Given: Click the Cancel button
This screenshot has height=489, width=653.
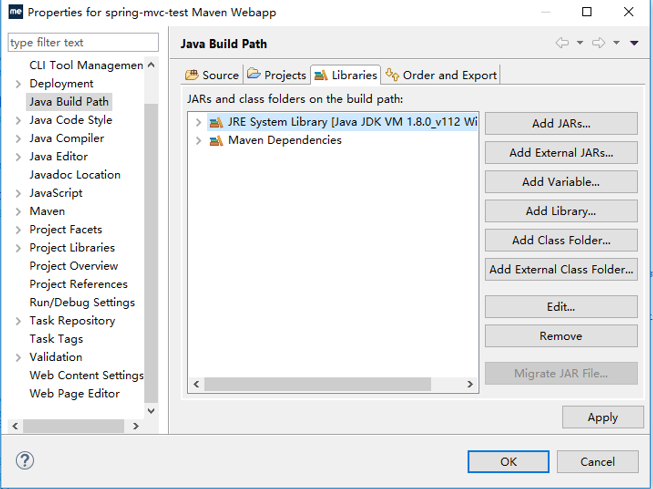Looking at the screenshot, I should (x=598, y=462).
